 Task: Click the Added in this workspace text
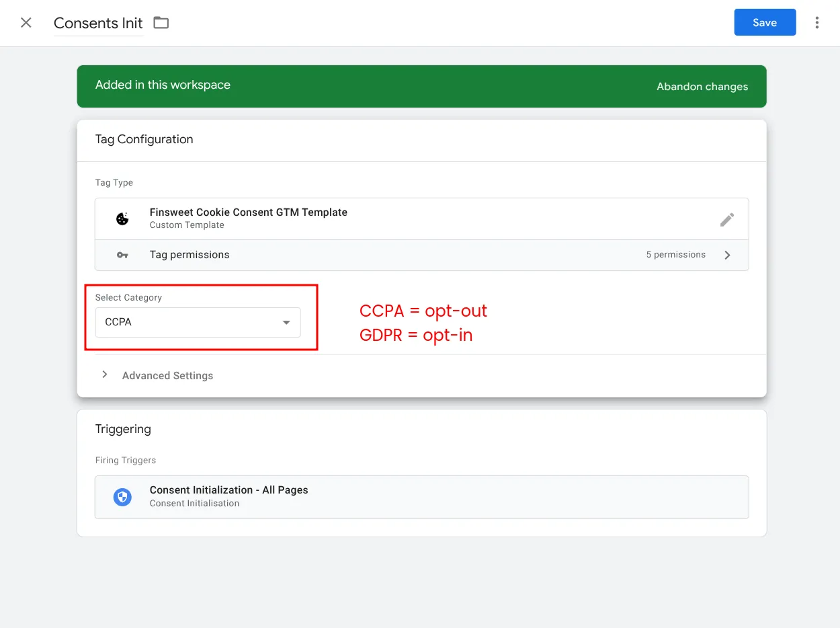coord(163,85)
